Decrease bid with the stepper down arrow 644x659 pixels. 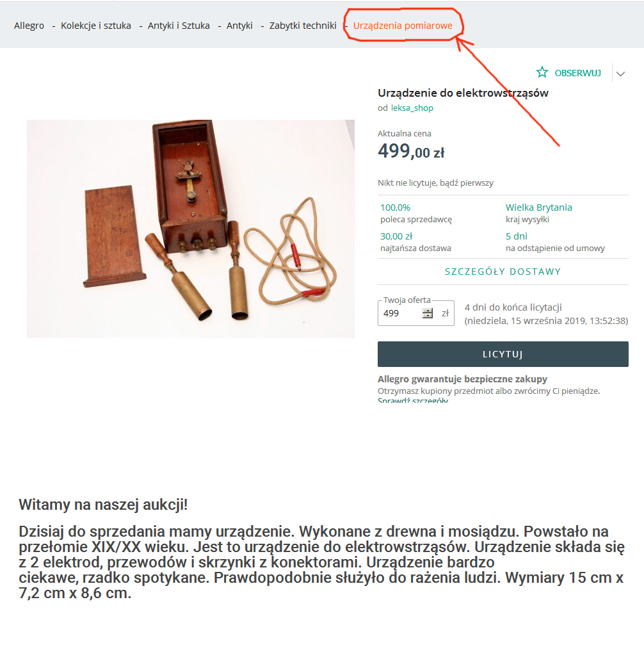click(x=428, y=316)
